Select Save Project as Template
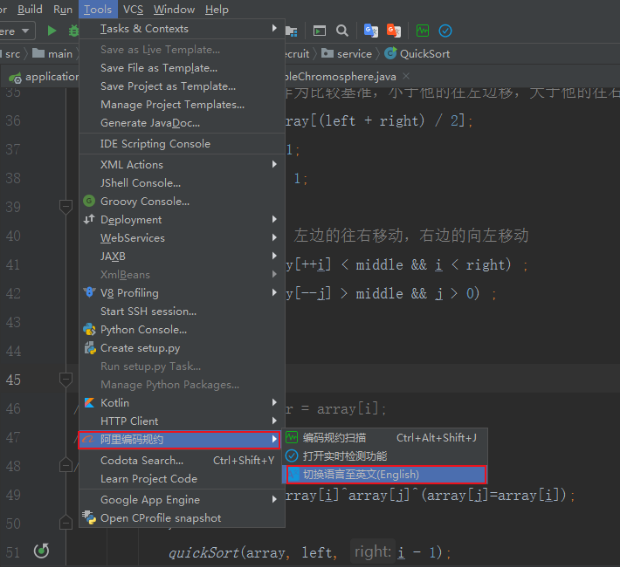The width and height of the screenshot is (620, 567). pos(182,86)
